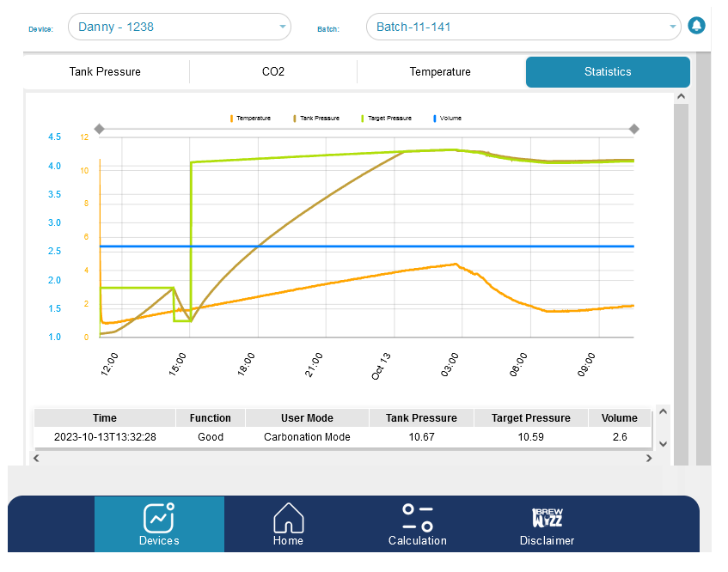Click the right chart range slider handle

click(x=634, y=129)
